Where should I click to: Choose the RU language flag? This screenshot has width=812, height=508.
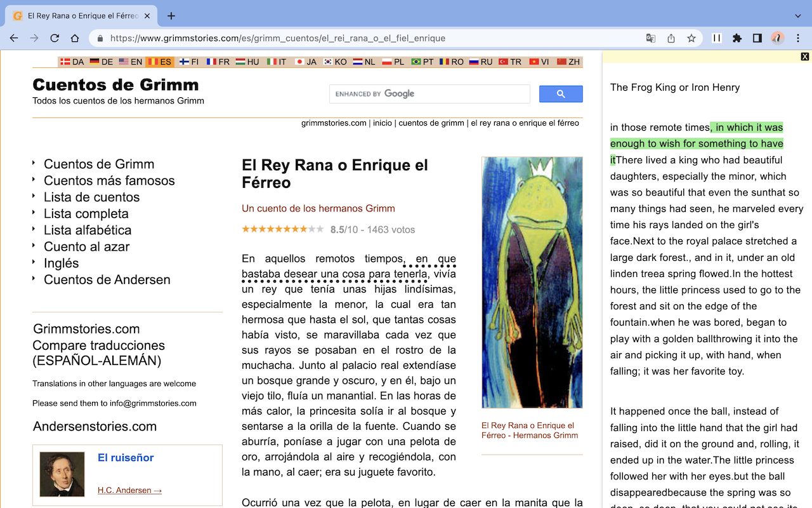pyautogui.click(x=481, y=62)
